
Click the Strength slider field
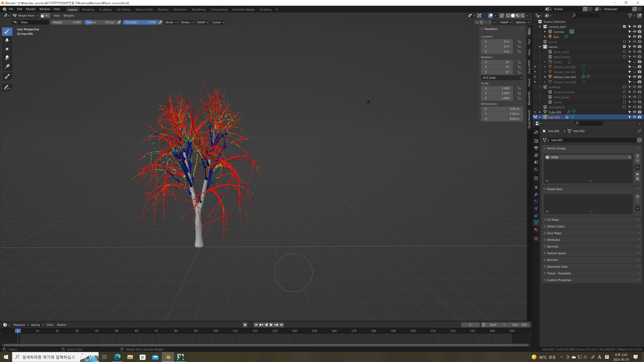coord(140,22)
